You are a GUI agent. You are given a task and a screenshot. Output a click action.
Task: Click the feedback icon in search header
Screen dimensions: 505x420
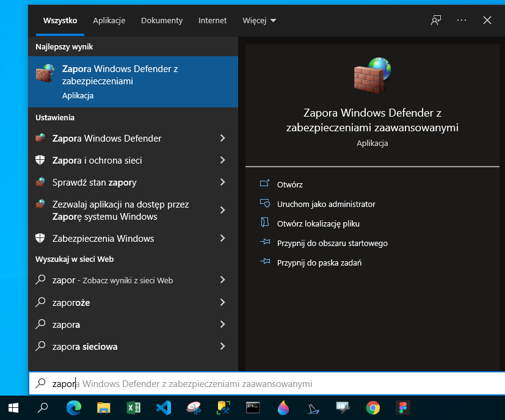click(436, 20)
